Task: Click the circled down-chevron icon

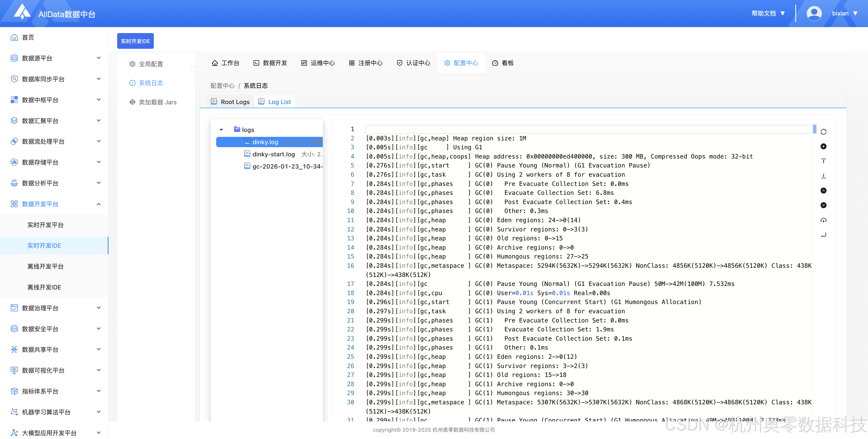Action: (823, 205)
